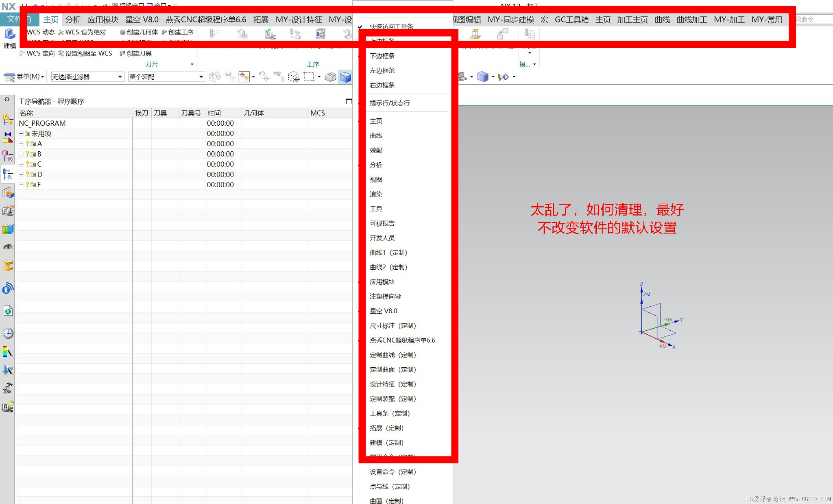Open the 整个装配 scope dropdown

[166, 76]
